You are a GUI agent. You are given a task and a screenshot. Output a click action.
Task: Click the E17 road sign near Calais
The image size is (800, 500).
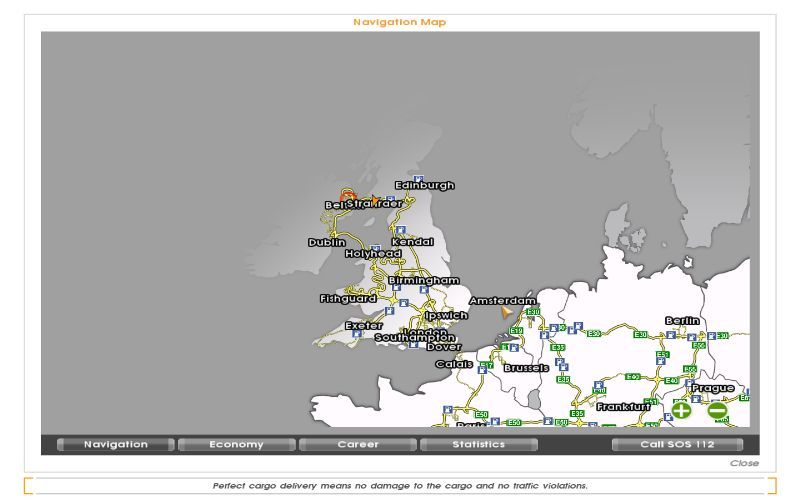point(489,365)
